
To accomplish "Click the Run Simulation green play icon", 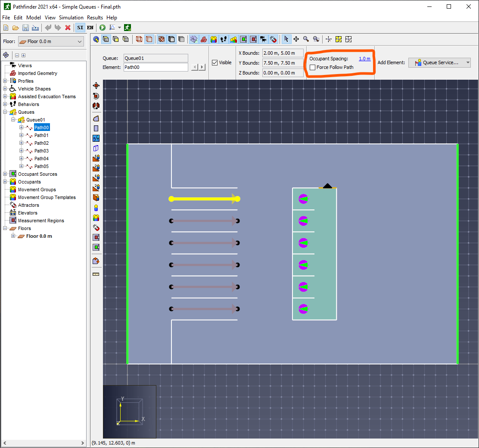I will pyautogui.click(x=103, y=28).
